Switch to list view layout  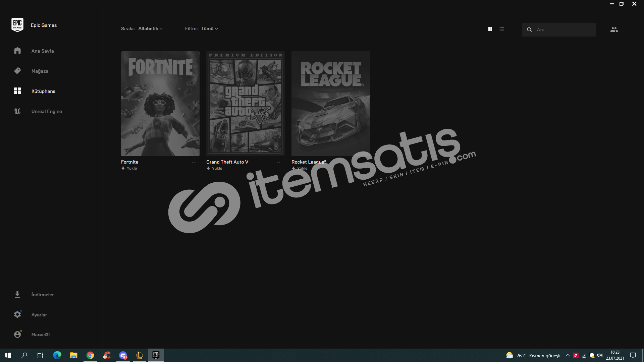[501, 29]
